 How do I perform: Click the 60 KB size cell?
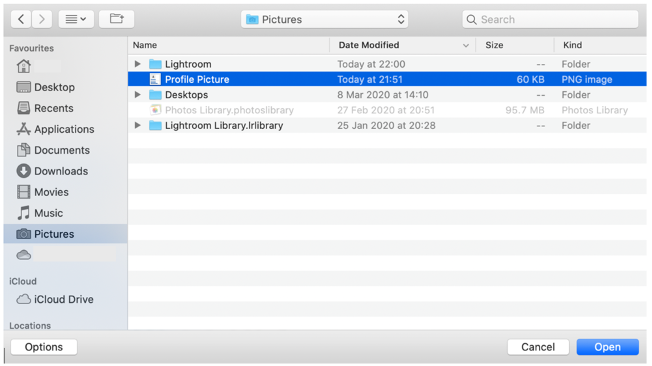[530, 79]
